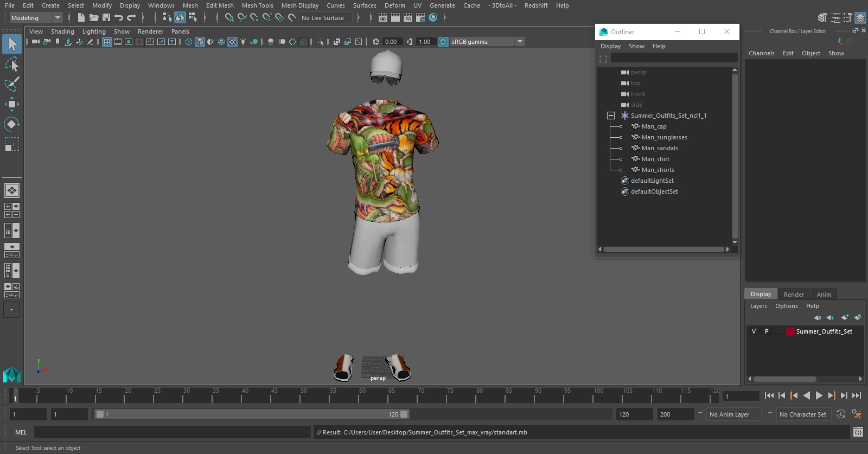Screen dimensions: 868x454
Task: Switch to single perspective pane layout
Action: click(x=12, y=190)
